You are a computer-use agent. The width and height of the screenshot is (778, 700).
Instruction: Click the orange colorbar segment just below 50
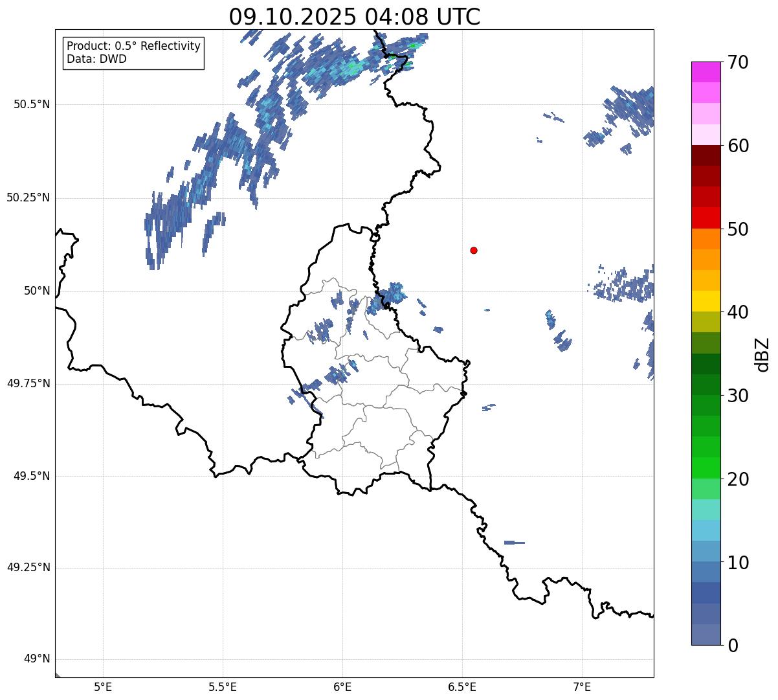pos(706,239)
